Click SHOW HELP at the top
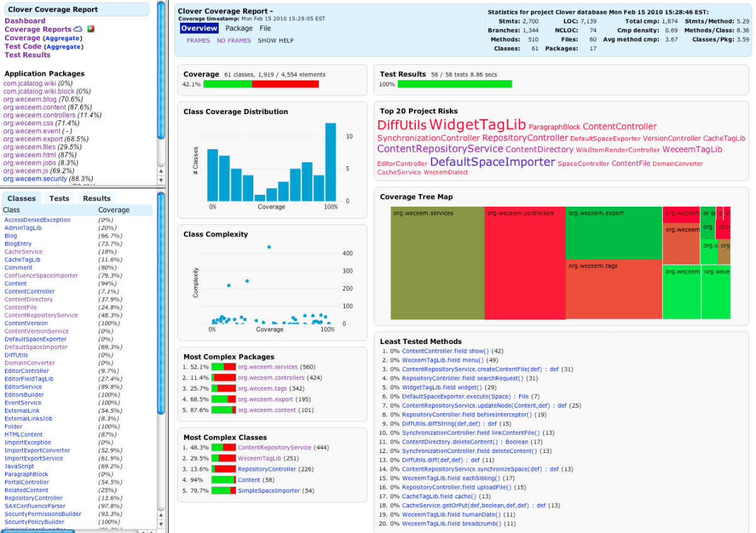 point(276,40)
